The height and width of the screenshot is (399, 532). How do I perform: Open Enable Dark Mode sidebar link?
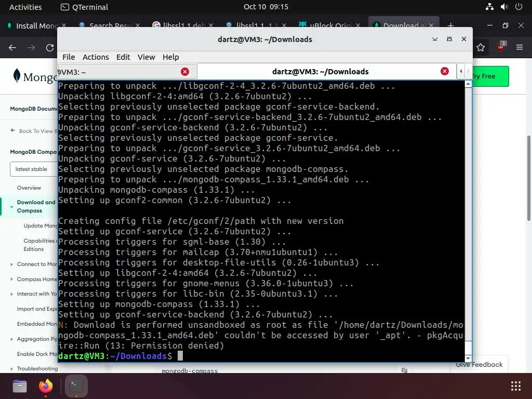(37, 354)
